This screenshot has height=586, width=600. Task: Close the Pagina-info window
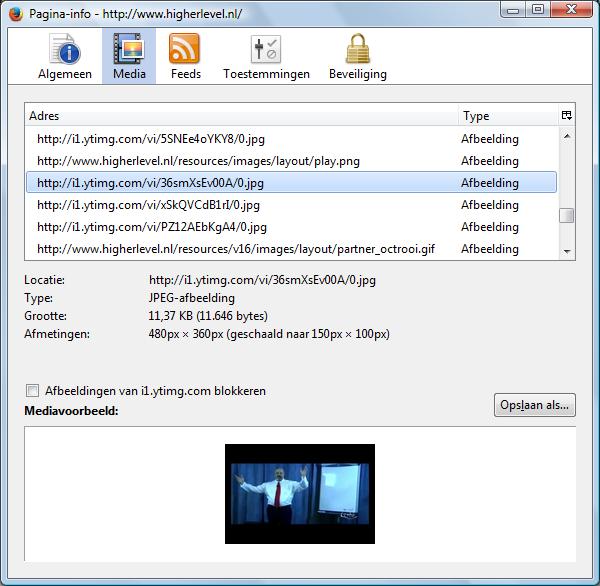pos(571,10)
